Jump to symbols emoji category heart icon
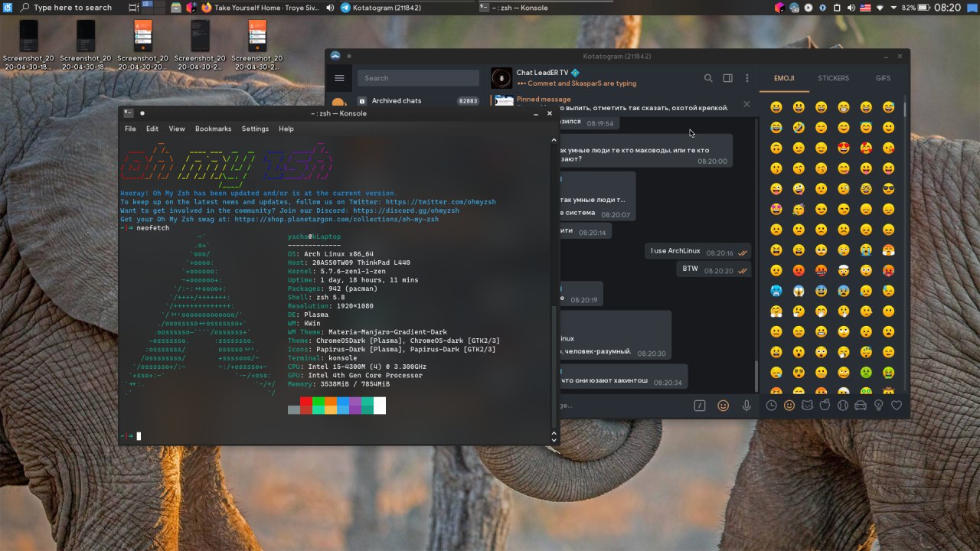Screen dimensions: 980x551 [897, 406]
